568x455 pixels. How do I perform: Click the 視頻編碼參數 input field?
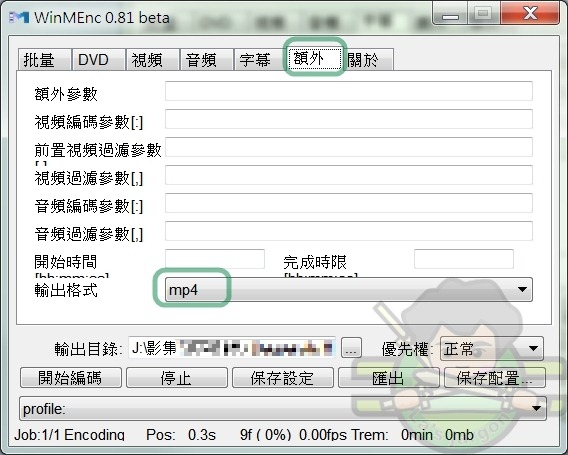(349, 119)
